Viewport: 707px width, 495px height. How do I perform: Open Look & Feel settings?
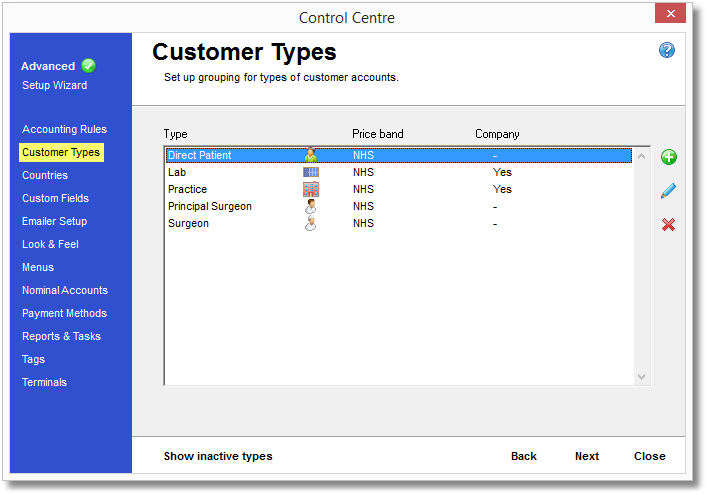click(x=50, y=244)
